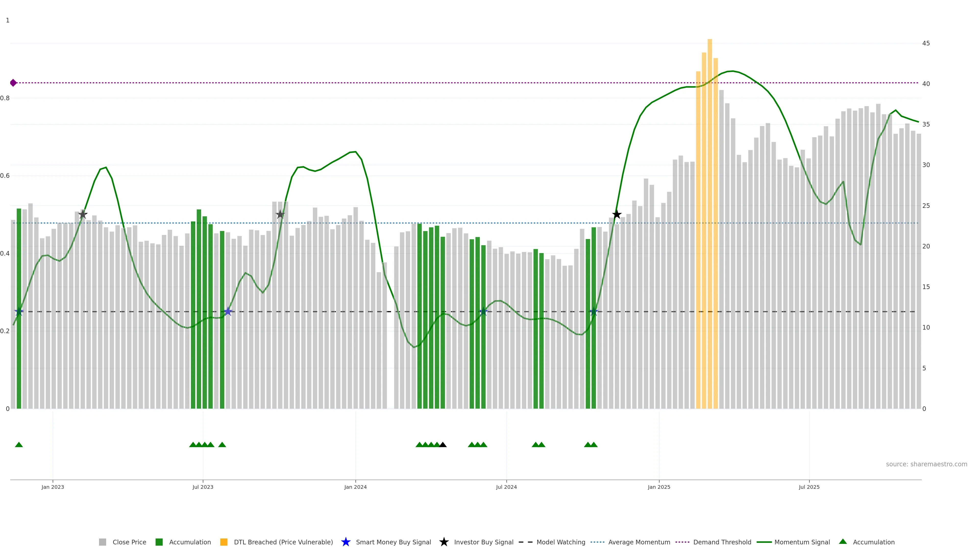Image resolution: width=980 pixels, height=551 pixels.
Task: Click the black triangle accumulation marker
Action: (443, 445)
